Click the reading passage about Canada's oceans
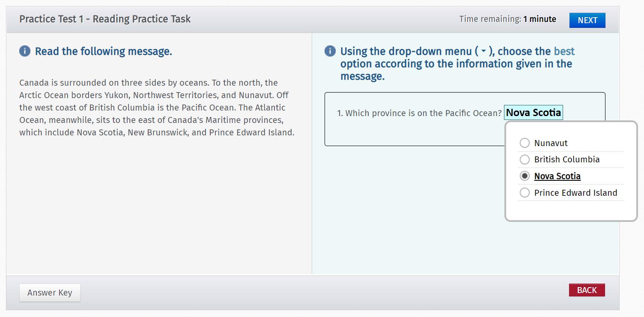 click(157, 108)
